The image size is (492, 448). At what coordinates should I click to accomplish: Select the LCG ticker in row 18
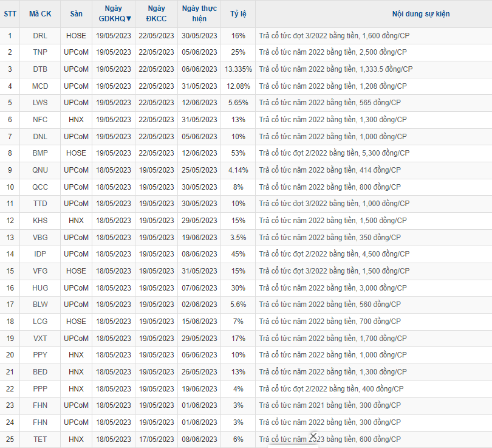(40, 321)
